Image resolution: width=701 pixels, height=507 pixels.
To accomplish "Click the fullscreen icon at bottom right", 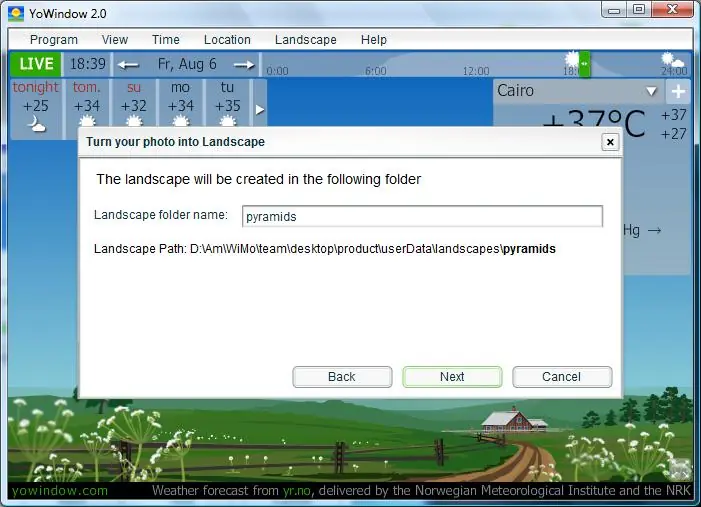I will click(x=680, y=469).
